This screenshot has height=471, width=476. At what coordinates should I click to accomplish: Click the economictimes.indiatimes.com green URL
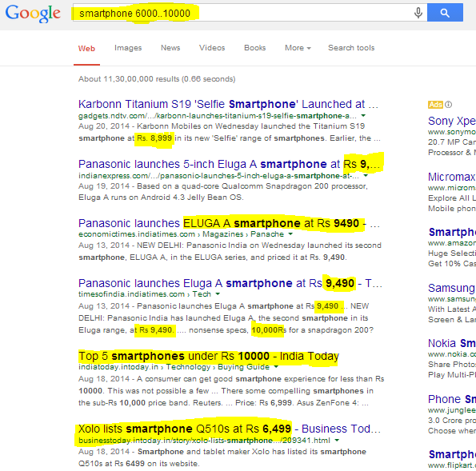pos(181,234)
